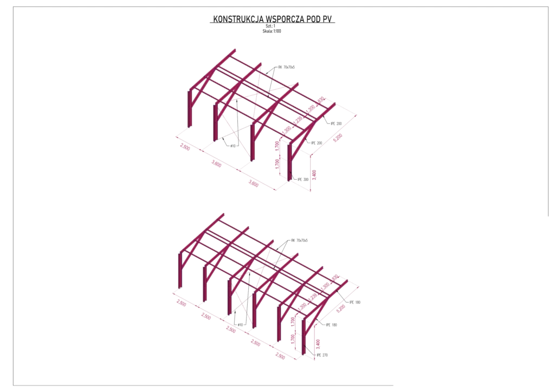Click the leftmost 2,500 dimension of lower frame

182,304
